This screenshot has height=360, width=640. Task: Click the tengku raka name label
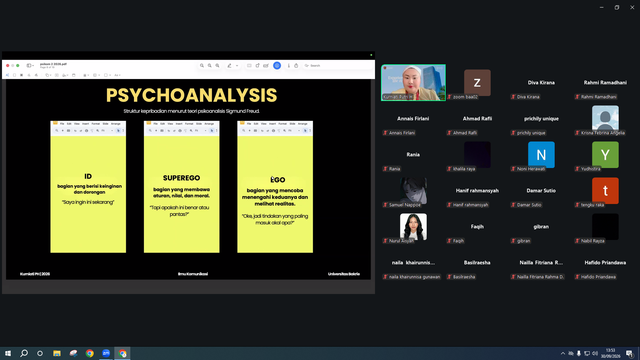point(592,205)
